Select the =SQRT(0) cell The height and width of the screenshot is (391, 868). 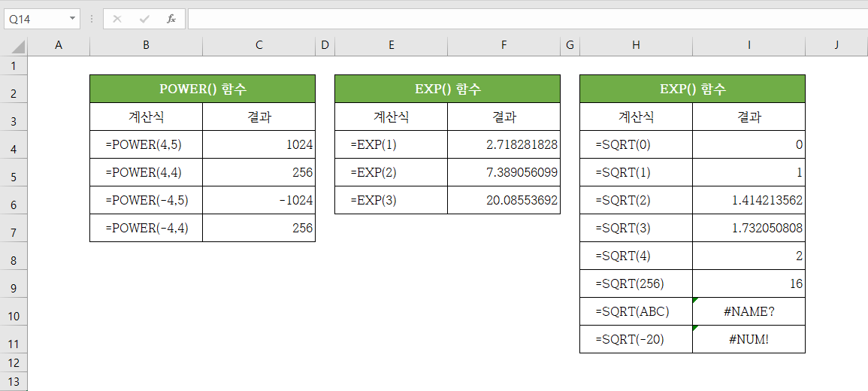pos(636,144)
